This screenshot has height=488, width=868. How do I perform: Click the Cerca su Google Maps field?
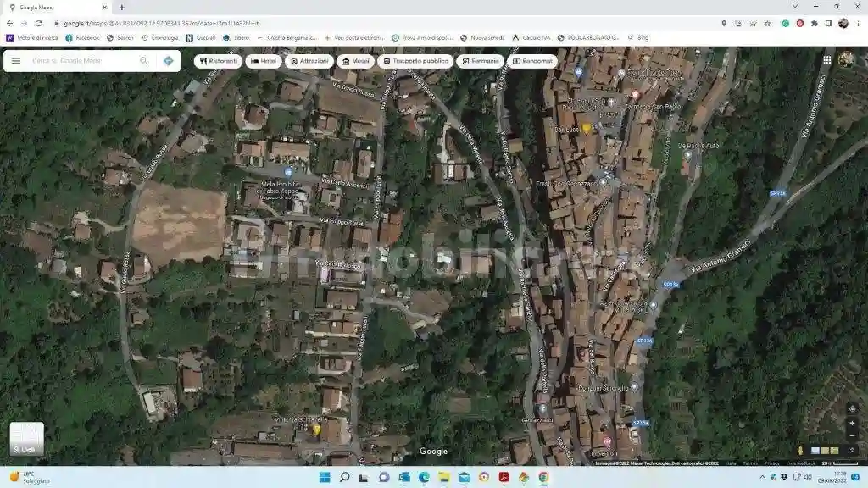pos(81,61)
